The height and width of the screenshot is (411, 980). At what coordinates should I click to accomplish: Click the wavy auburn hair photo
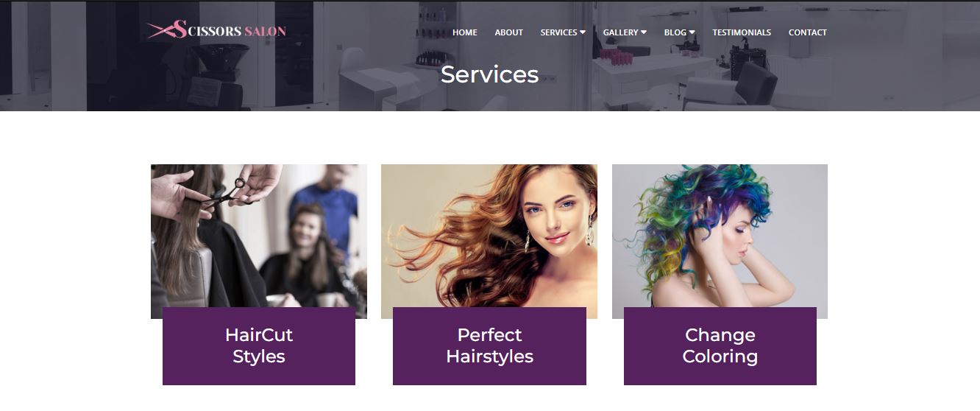pyautogui.click(x=489, y=236)
